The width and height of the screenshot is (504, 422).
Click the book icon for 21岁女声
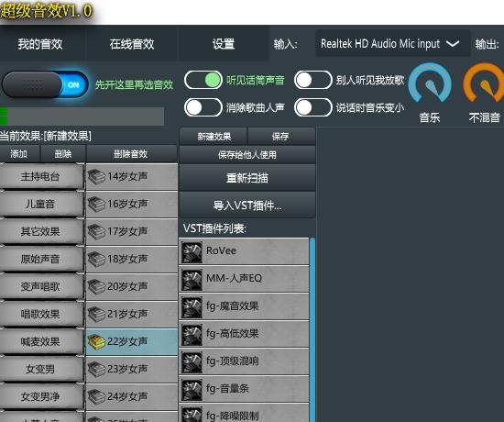(x=96, y=314)
